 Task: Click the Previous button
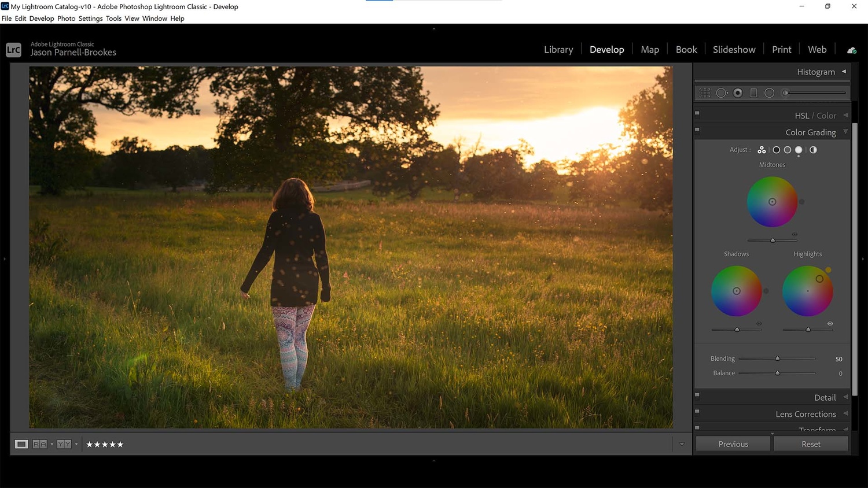pos(733,444)
